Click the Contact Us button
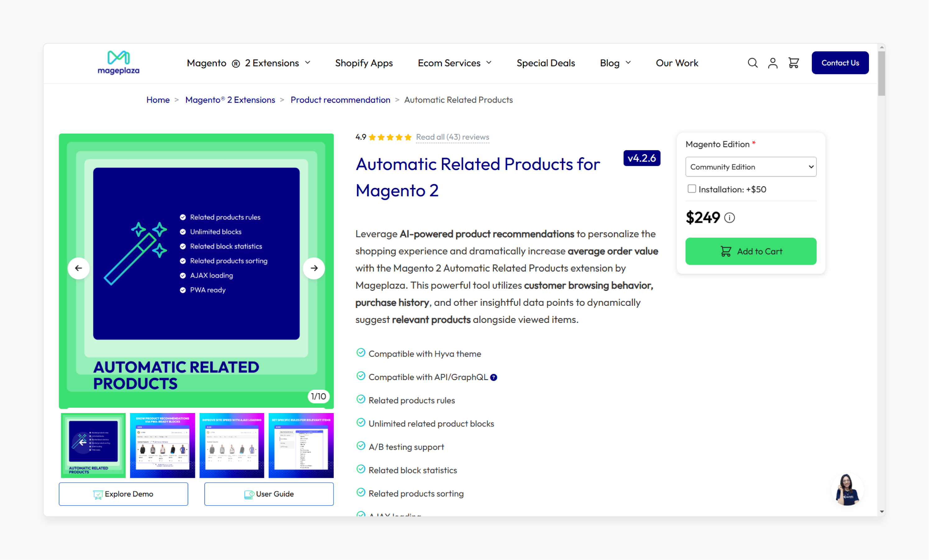The height and width of the screenshot is (560, 929). 840,63
